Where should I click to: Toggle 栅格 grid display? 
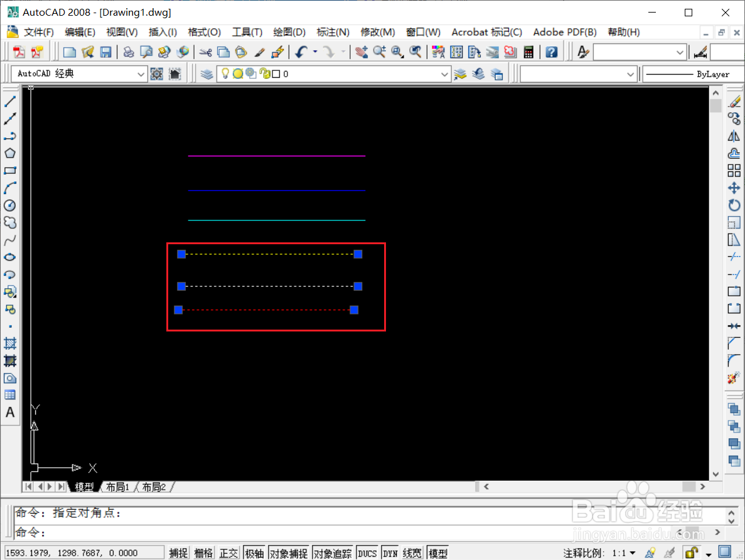[x=203, y=553]
